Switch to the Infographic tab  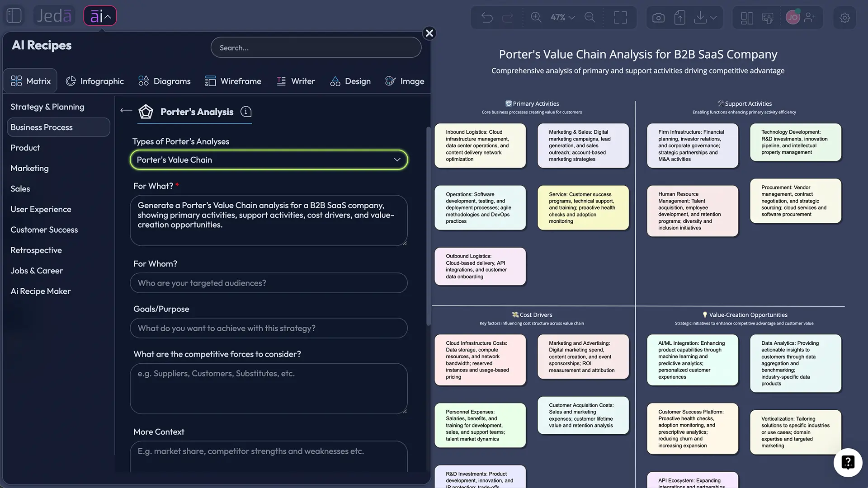click(x=94, y=81)
